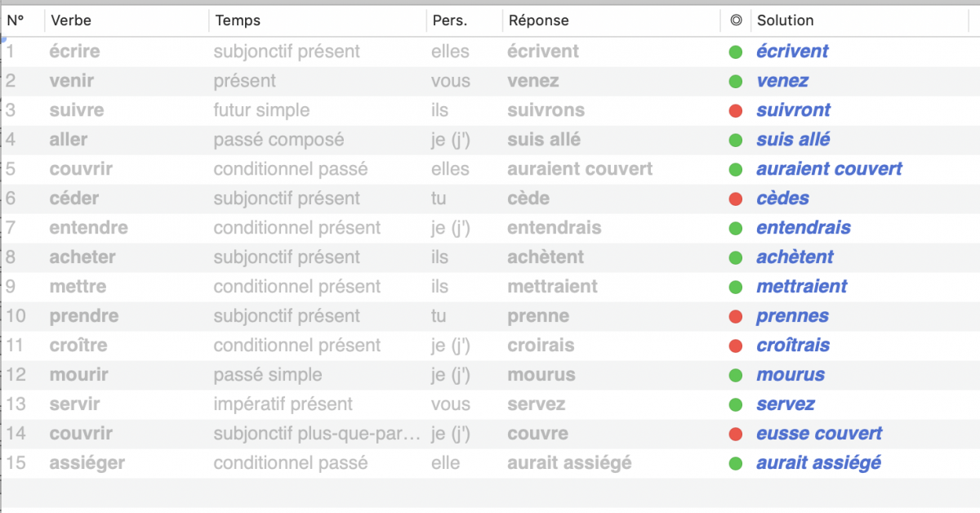Click the green dot for the mourir row
Viewport: 980px width, 513px height.
(x=736, y=375)
